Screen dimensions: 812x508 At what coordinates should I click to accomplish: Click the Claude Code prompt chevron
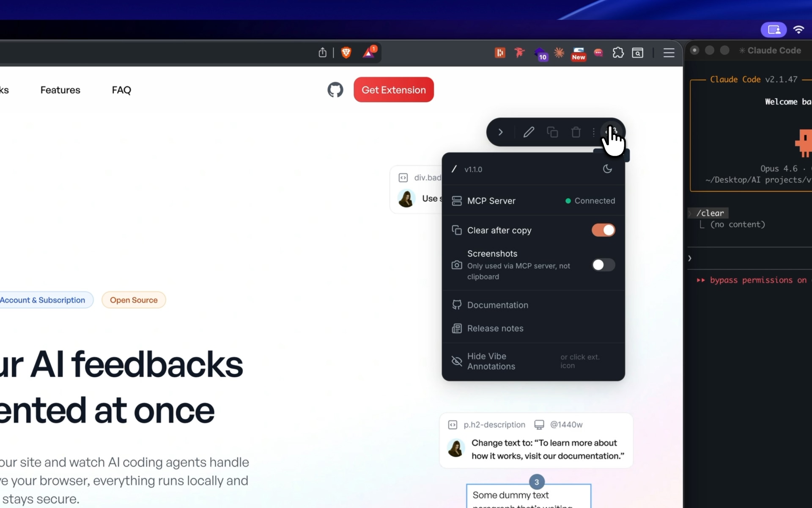pos(690,258)
